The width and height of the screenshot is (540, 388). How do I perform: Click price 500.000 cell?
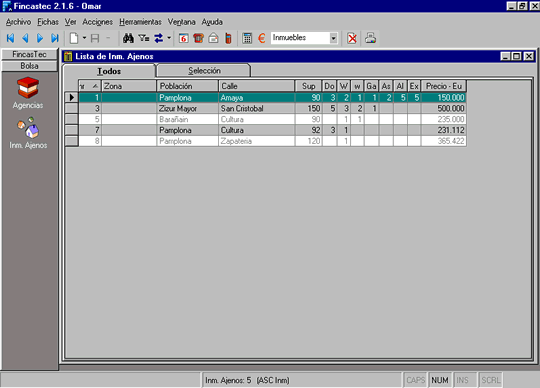coord(444,108)
